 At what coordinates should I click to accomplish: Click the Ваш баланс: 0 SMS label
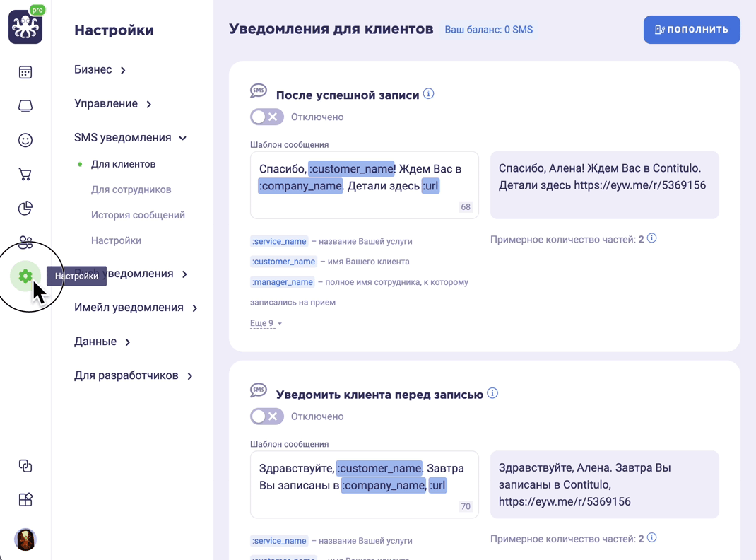488,30
